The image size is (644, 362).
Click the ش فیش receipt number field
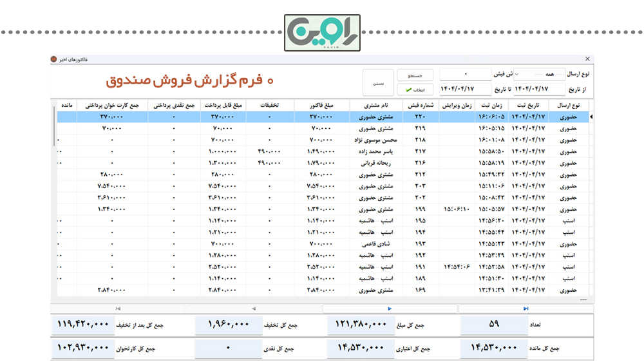[x=465, y=74]
